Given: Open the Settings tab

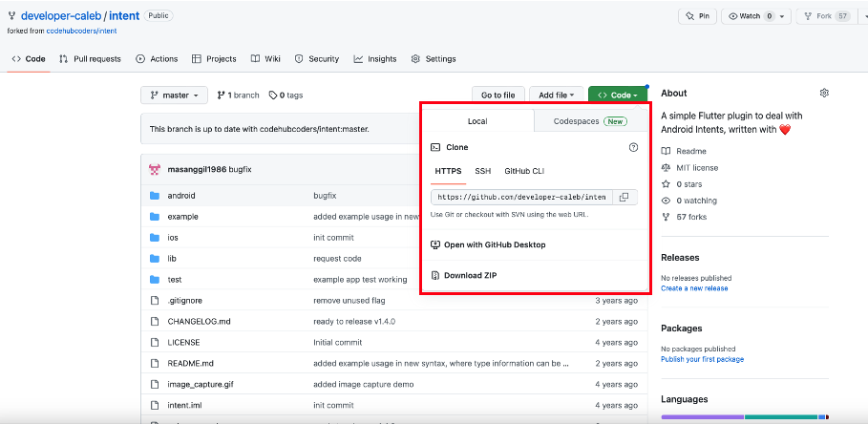Looking at the screenshot, I should click(434, 58).
